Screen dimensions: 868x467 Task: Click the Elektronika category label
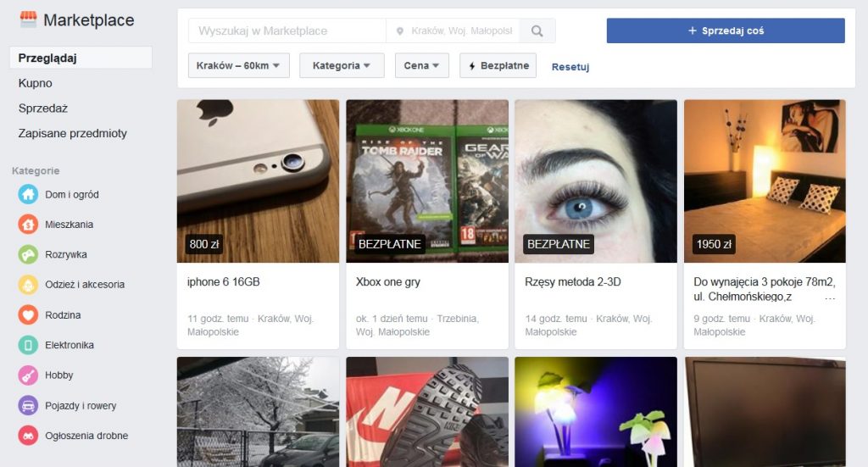70,345
